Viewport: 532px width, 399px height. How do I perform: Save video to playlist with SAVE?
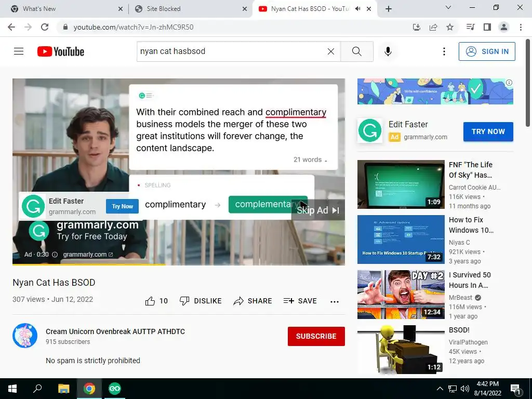click(x=300, y=301)
